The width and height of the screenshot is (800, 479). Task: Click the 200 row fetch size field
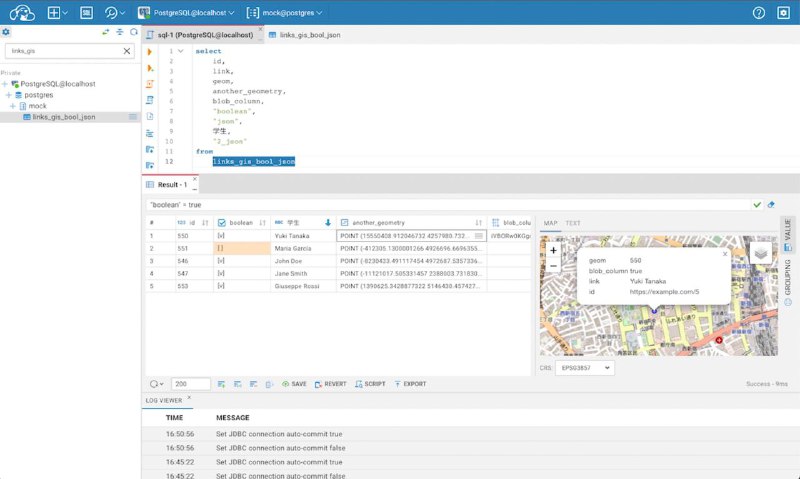pos(190,384)
